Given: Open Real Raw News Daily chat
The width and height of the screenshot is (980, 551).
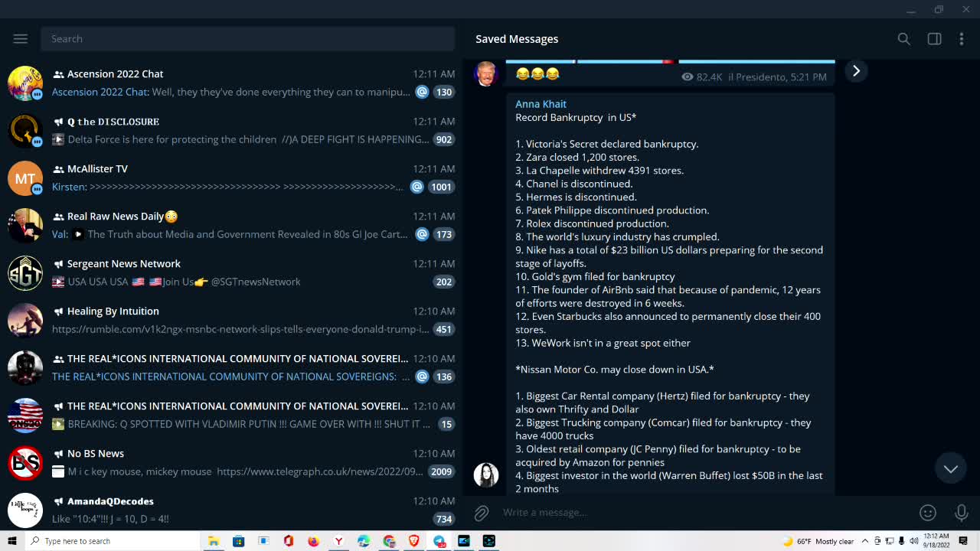Looking at the screenshot, I should coord(231,225).
